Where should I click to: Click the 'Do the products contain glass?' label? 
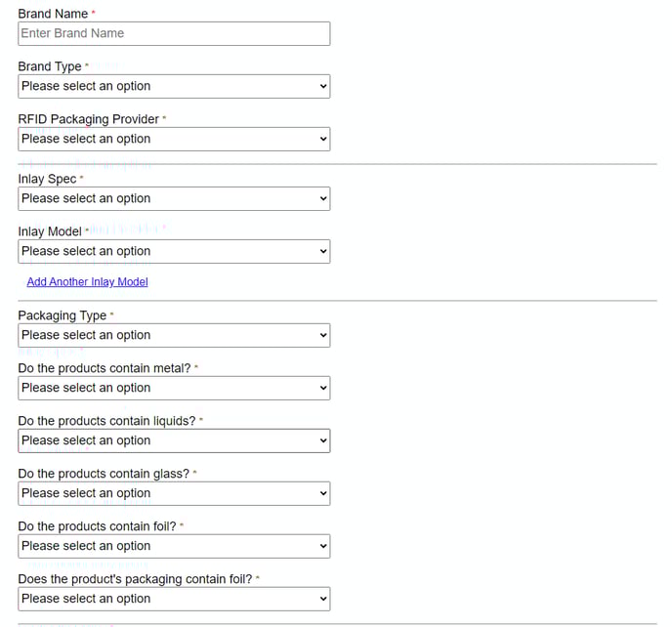(104, 474)
